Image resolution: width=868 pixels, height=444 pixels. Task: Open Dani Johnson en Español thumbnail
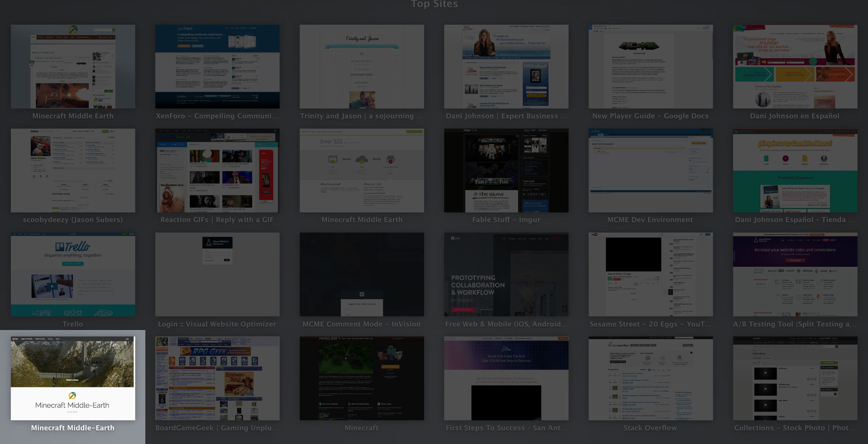pyautogui.click(x=796, y=66)
